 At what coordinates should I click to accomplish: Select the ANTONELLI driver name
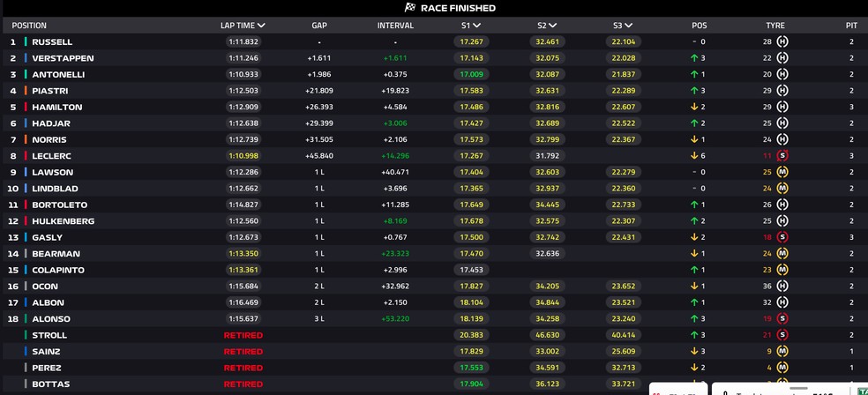(58, 75)
